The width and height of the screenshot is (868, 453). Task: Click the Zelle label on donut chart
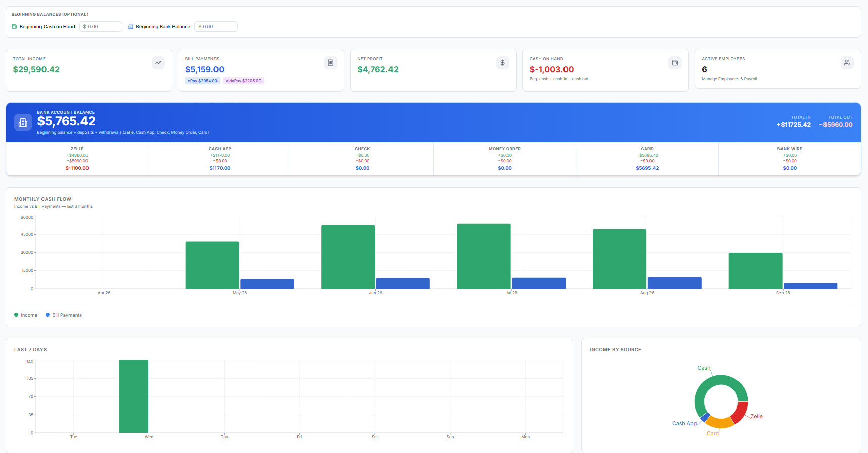point(756,417)
